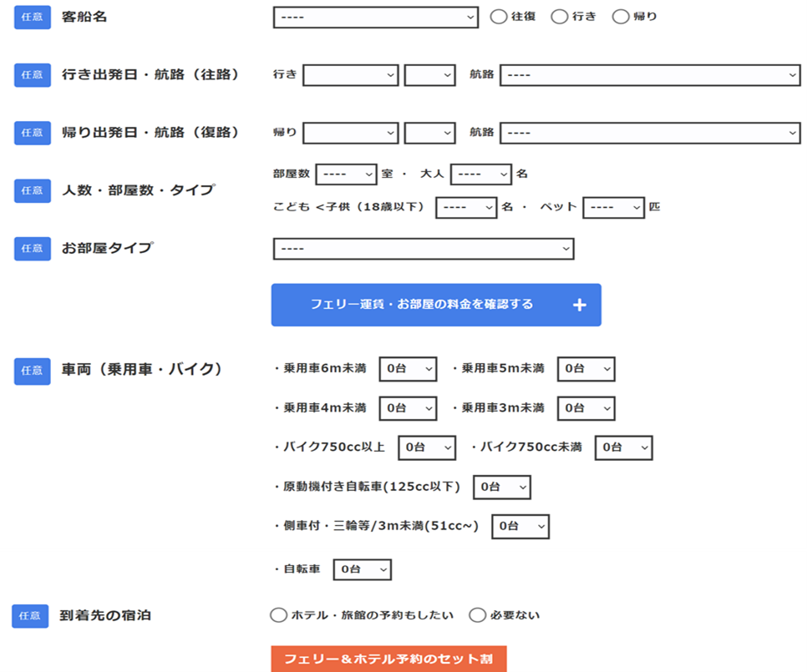Click the お部屋タイプ label text

108,248
